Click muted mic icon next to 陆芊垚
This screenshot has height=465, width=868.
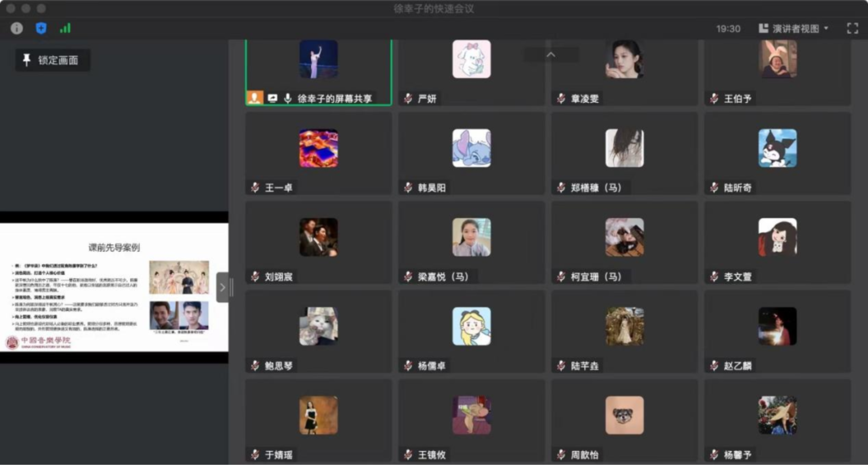point(561,365)
